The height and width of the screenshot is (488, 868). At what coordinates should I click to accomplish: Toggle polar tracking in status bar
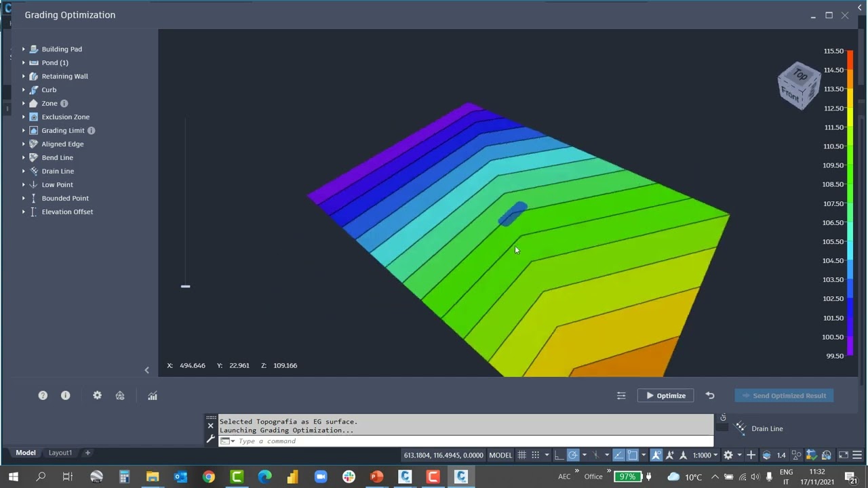(573, 455)
